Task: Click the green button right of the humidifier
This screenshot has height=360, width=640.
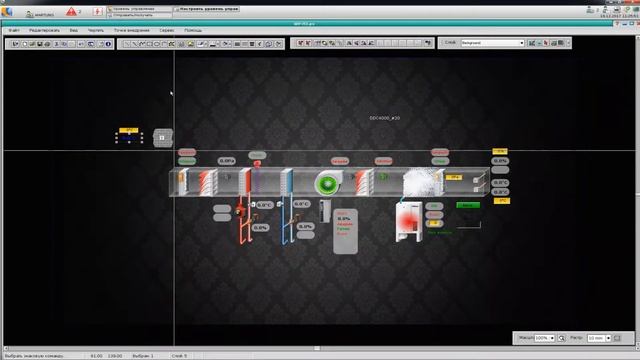Action: tap(468, 205)
